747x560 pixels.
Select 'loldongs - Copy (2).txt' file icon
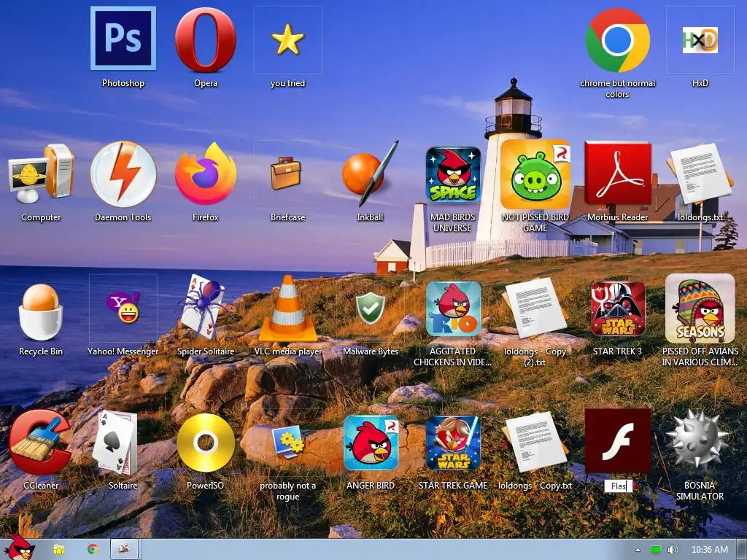point(535,308)
